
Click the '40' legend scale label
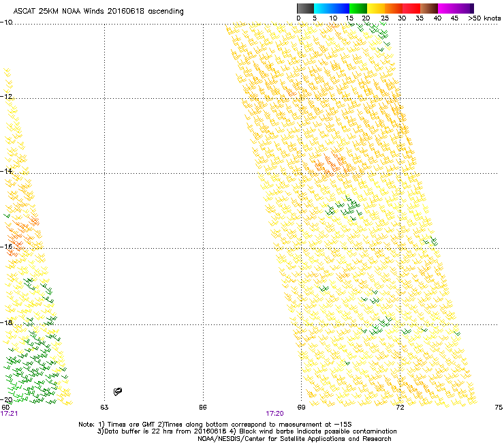click(x=437, y=18)
